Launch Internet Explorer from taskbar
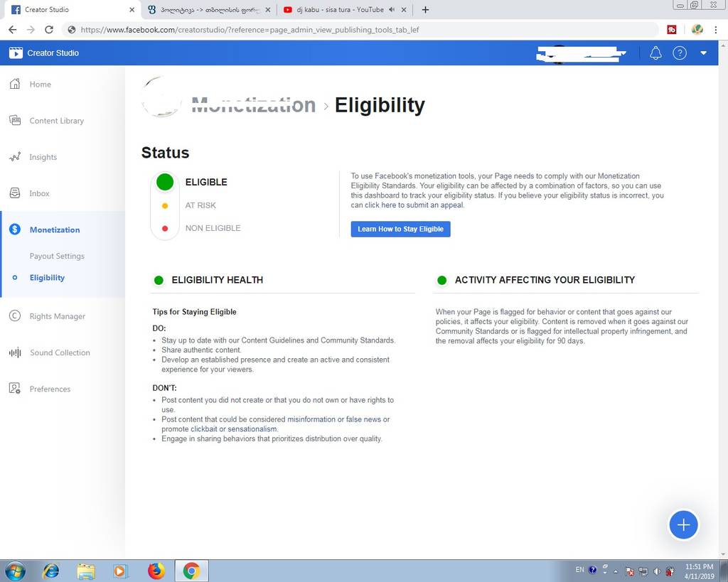Image resolution: width=728 pixels, height=582 pixels. 50,571
